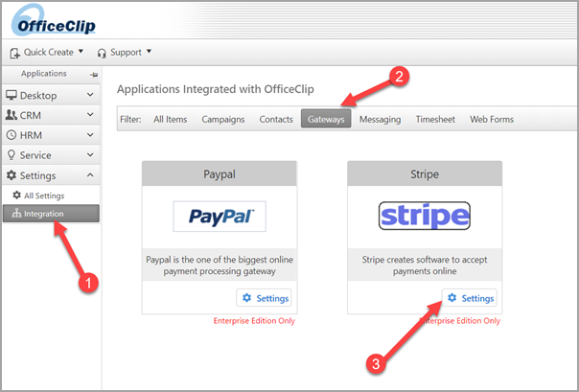The height and width of the screenshot is (392, 579).
Task: Click the Settings gear icon in sidebar
Action: tap(12, 175)
